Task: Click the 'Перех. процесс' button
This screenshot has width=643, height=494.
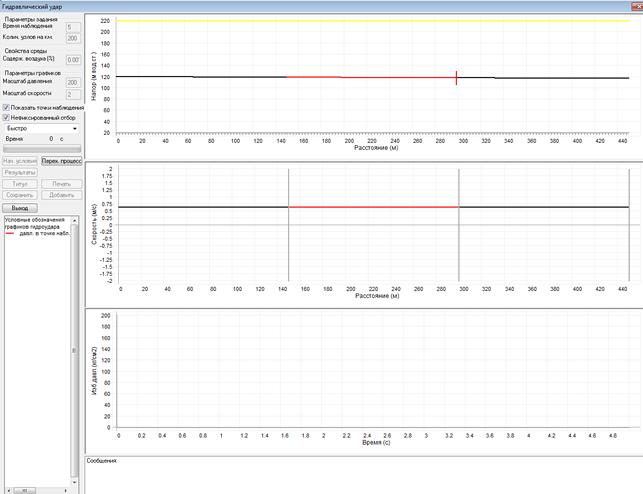Action: click(x=61, y=160)
